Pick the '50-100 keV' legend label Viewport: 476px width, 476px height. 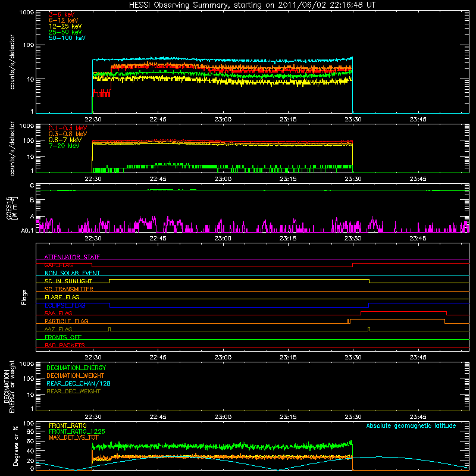67,38
